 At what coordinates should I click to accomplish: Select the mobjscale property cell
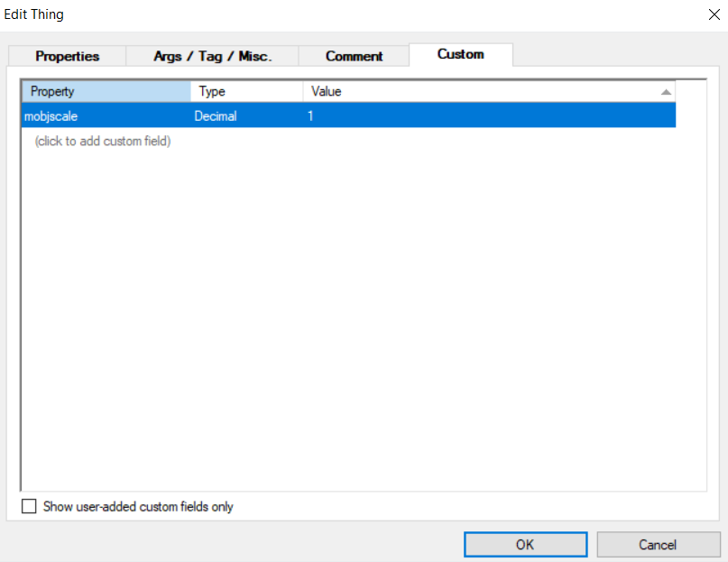[106, 115]
